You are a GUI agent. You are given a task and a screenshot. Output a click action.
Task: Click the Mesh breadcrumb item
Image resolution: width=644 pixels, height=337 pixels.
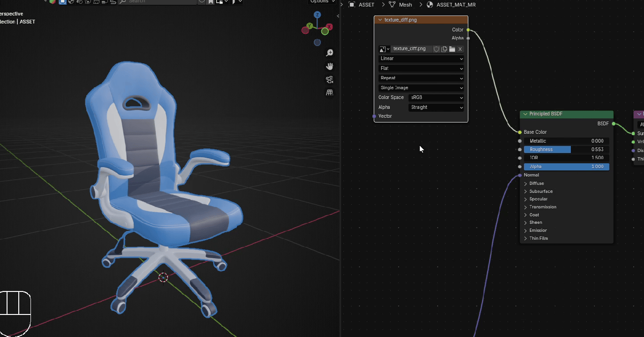click(x=405, y=5)
